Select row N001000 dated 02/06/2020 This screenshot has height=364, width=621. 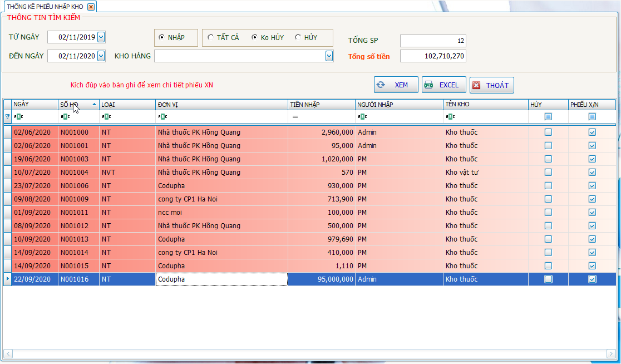pyautogui.click(x=310, y=132)
